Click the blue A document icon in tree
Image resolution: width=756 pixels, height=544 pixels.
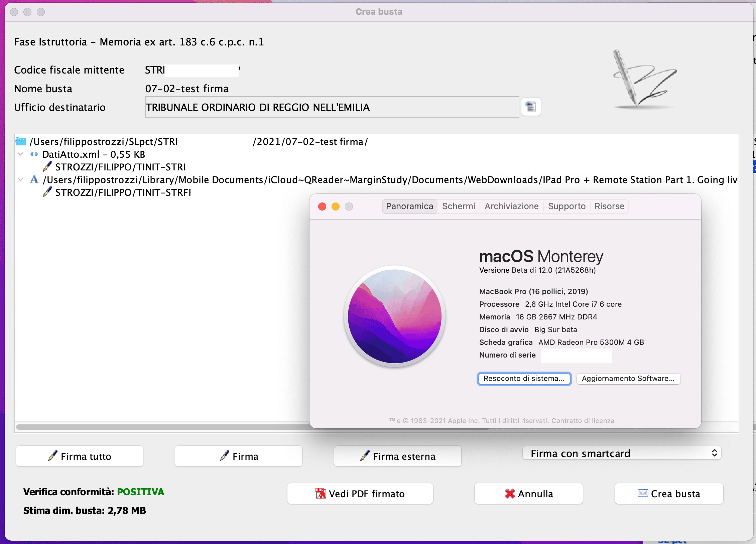[34, 179]
